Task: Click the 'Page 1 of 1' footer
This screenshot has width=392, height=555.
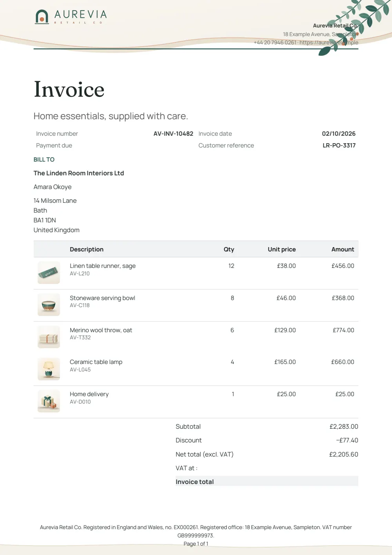Action: pyautogui.click(x=196, y=544)
